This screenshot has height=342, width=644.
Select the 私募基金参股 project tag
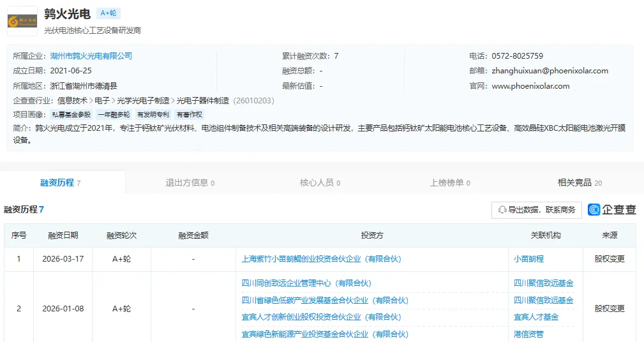click(71, 115)
